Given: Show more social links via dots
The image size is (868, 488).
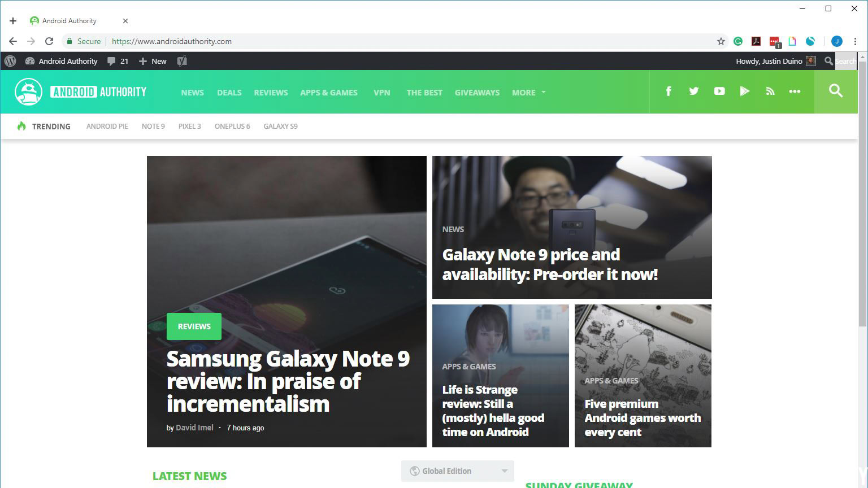Looking at the screenshot, I should [795, 91].
